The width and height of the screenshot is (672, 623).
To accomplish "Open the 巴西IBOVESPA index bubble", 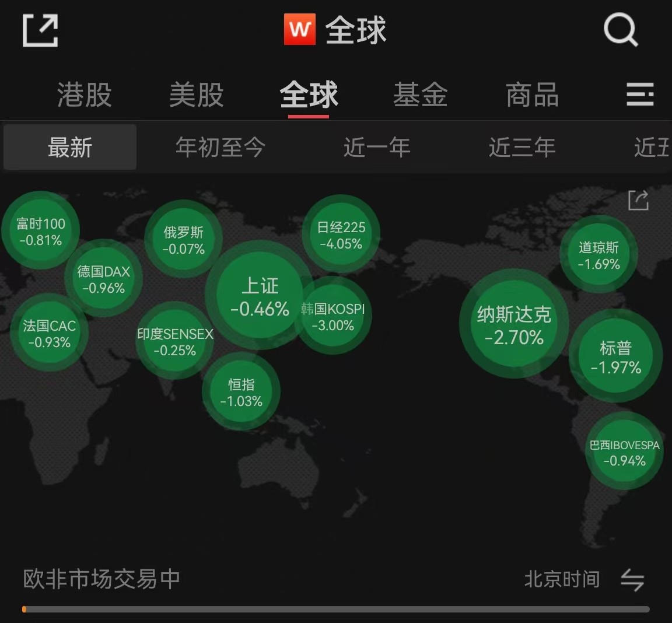I will click(x=624, y=451).
